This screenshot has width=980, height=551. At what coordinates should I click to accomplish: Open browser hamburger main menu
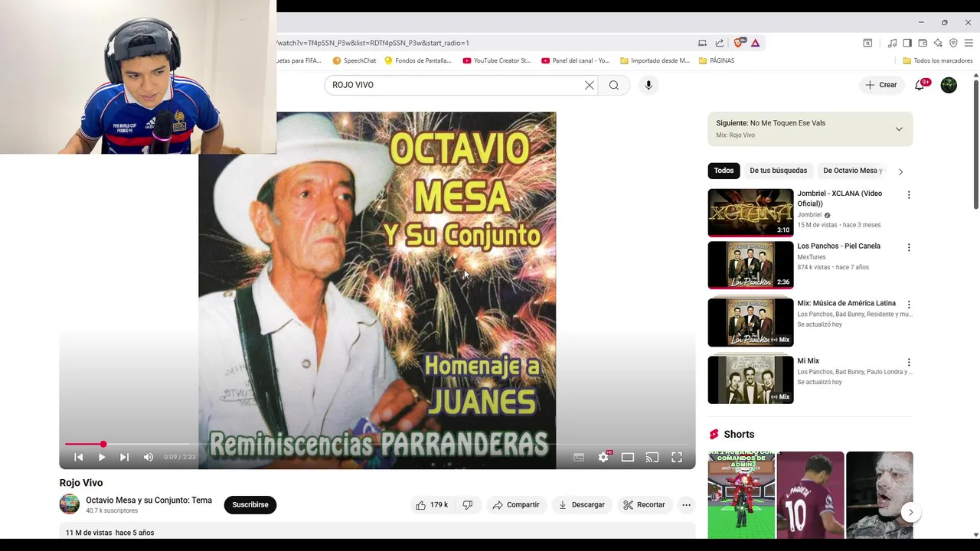pyautogui.click(x=969, y=43)
